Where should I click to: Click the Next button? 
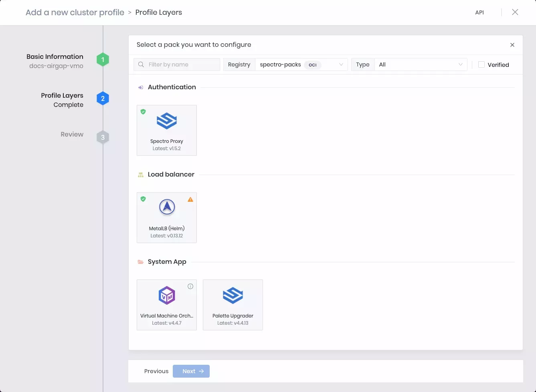[191, 371]
